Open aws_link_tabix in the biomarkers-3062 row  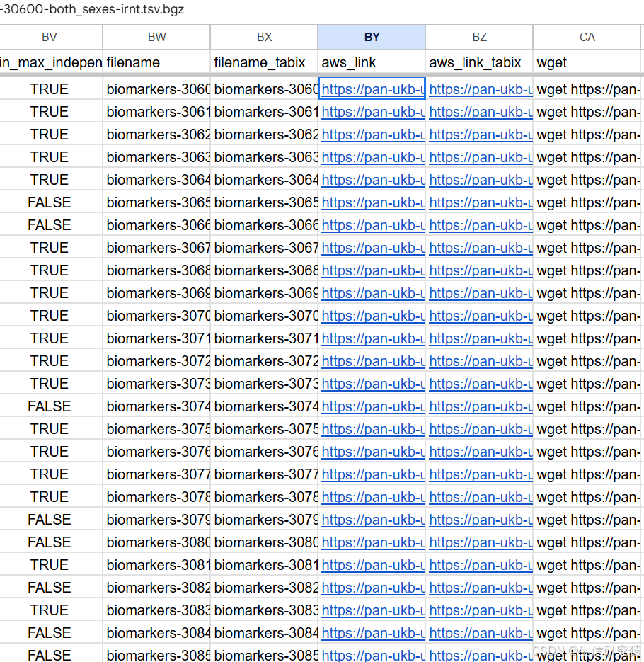click(481, 135)
